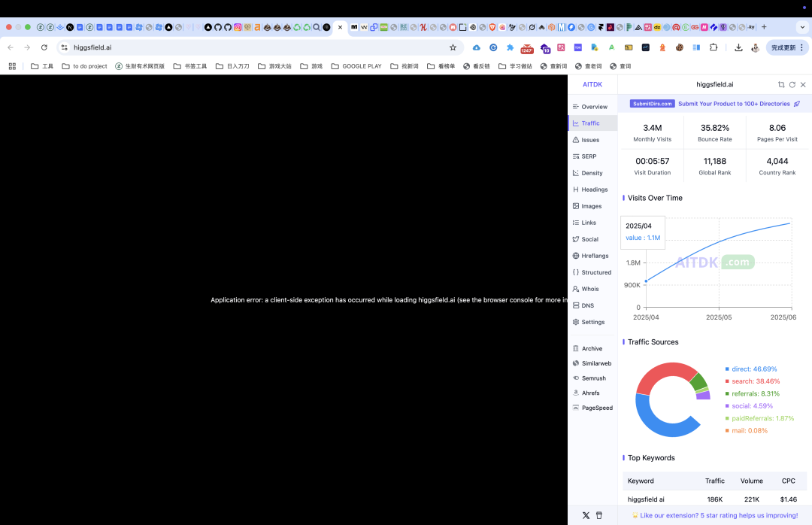Click the social 4.59% legend entry

point(749,406)
